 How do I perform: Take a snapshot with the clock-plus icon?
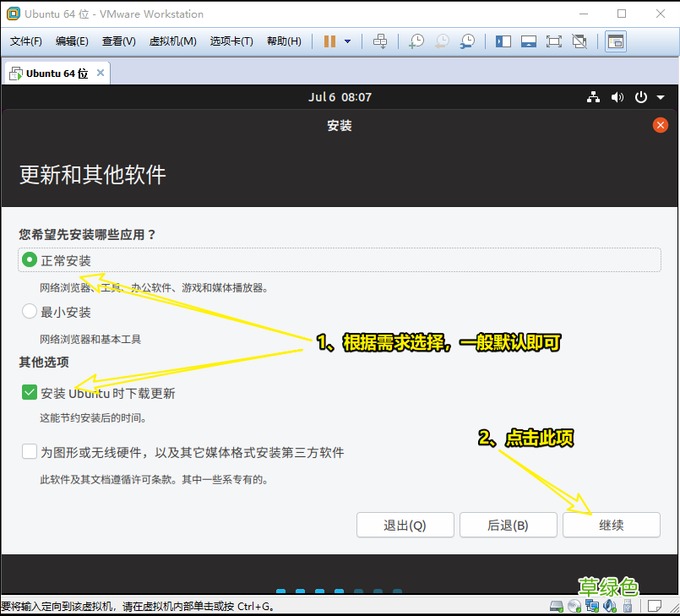[416, 41]
